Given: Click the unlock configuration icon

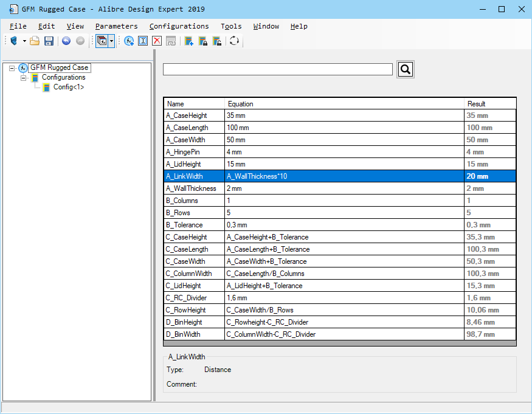Looking at the screenshot, I should click(x=217, y=41).
